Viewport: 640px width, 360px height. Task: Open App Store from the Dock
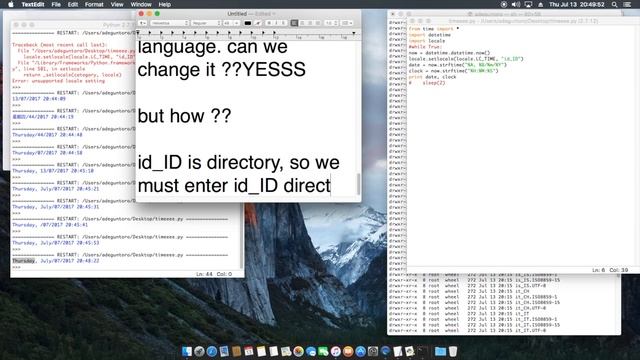(361, 351)
